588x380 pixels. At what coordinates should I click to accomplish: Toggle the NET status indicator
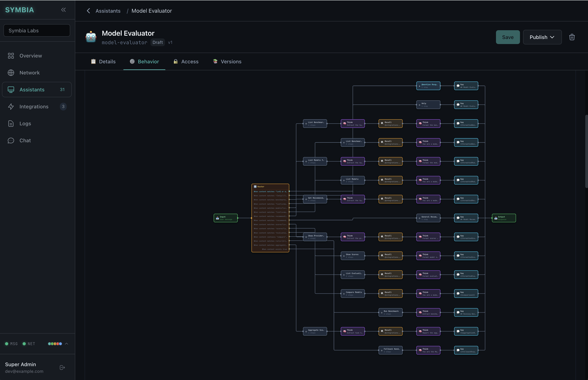coord(24,344)
